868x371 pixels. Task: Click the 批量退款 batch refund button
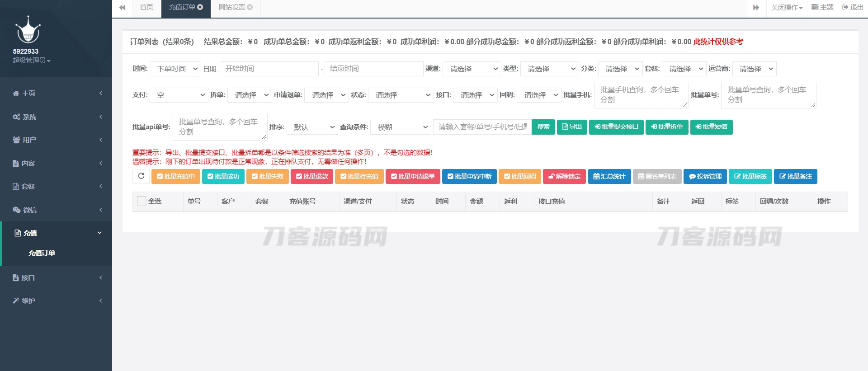tap(312, 176)
